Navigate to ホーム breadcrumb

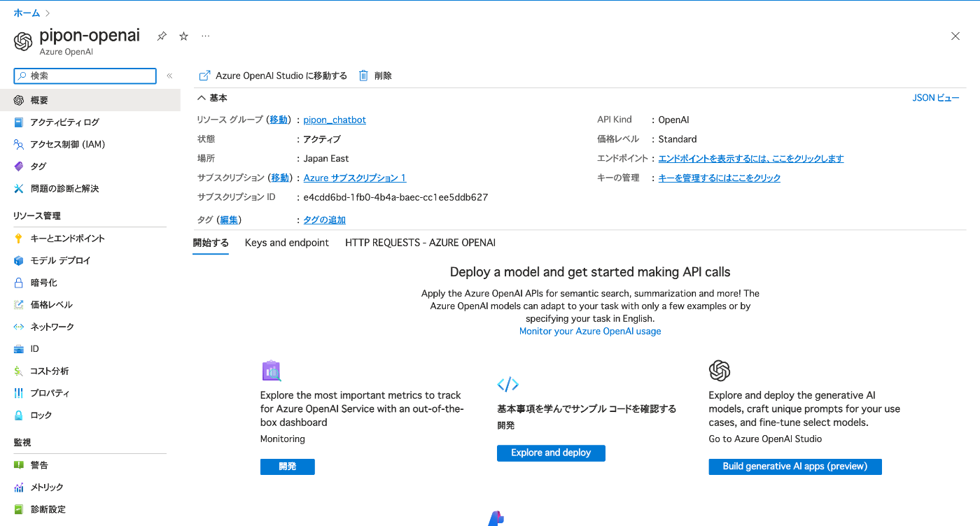(x=27, y=13)
